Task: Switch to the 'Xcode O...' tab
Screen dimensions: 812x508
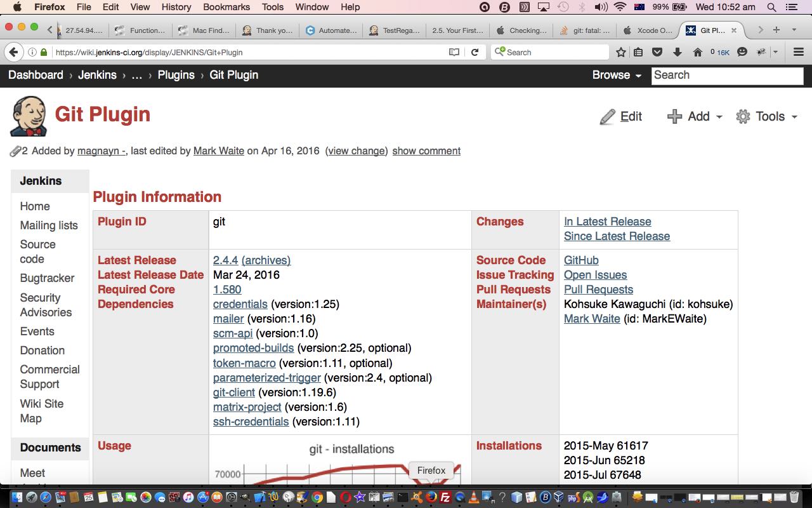Action: (647, 30)
